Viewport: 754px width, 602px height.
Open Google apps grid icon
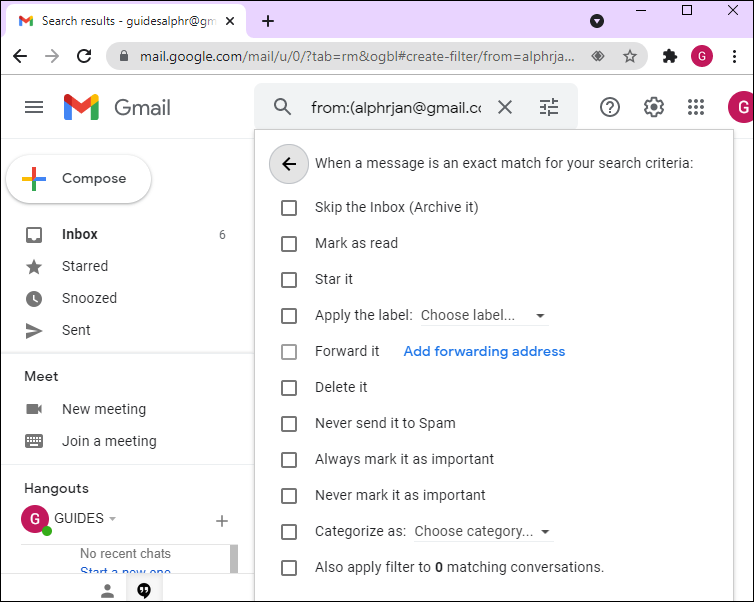696,107
